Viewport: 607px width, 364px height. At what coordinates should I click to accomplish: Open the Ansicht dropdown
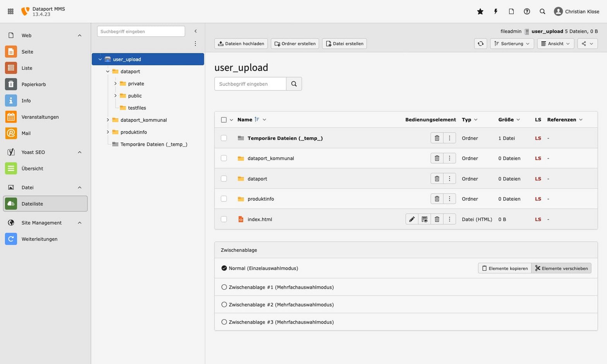[x=555, y=44]
